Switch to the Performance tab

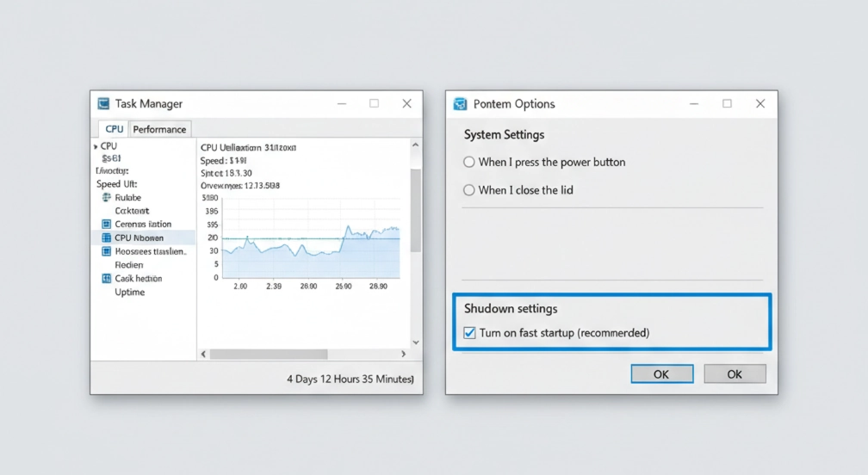point(159,129)
